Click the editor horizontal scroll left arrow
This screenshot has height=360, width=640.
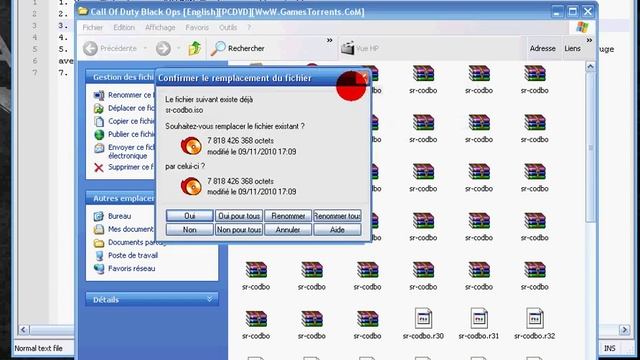click(23, 329)
